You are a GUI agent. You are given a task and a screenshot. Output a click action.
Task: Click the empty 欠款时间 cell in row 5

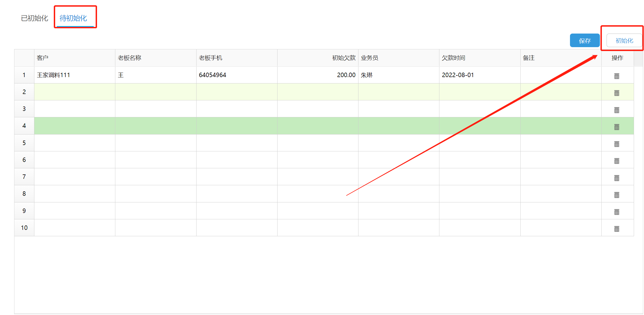pos(480,143)
